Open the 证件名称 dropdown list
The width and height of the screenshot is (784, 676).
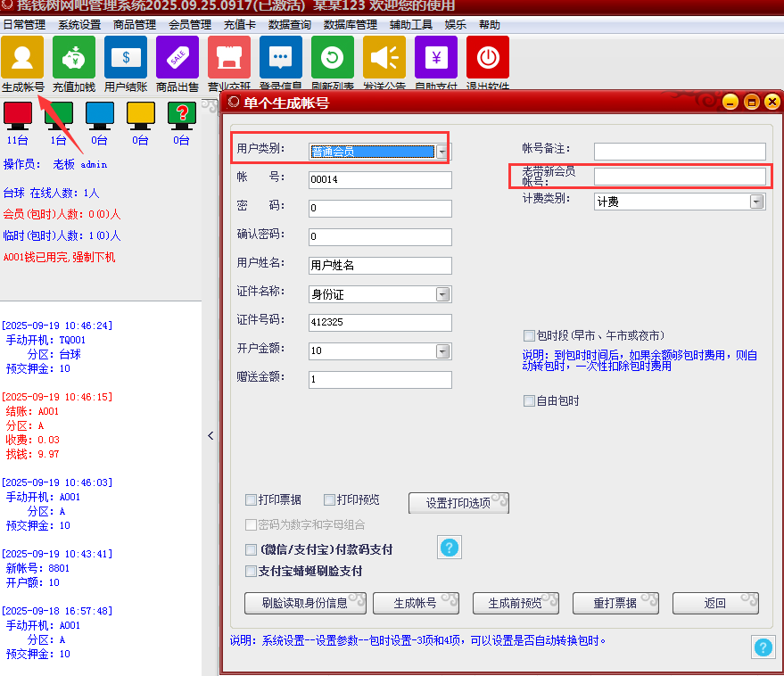pyautogui.click(x=442, y=294)
